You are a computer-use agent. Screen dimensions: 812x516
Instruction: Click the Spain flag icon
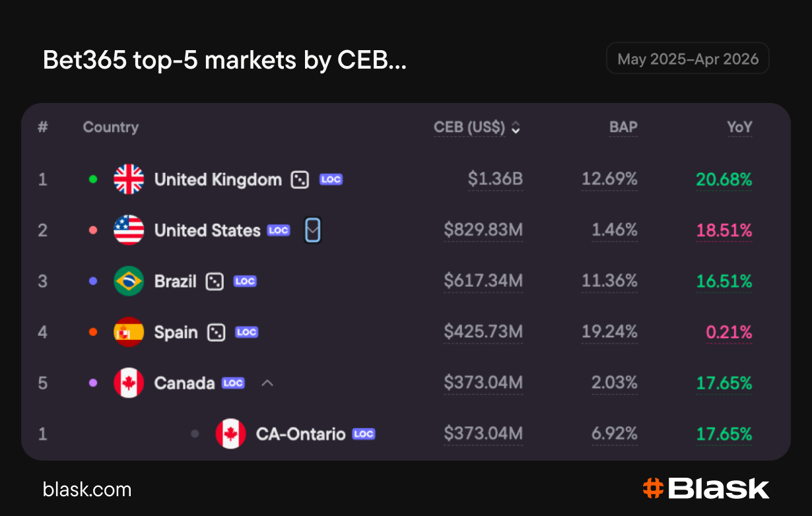[129, 332]
